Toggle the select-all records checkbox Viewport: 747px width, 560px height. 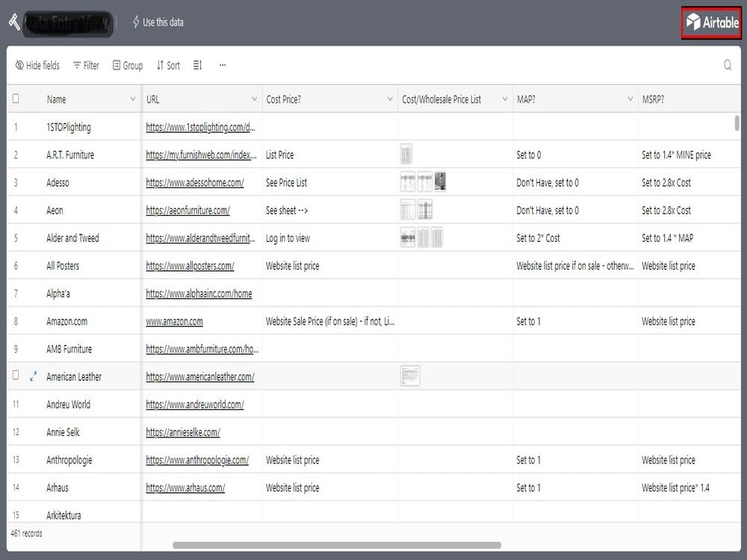coord(16,99)
